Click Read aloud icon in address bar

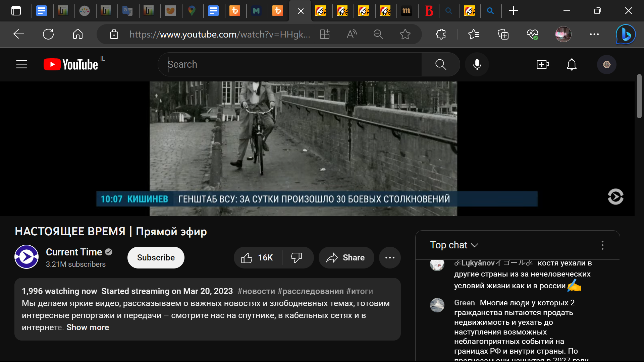pos(352,34)
